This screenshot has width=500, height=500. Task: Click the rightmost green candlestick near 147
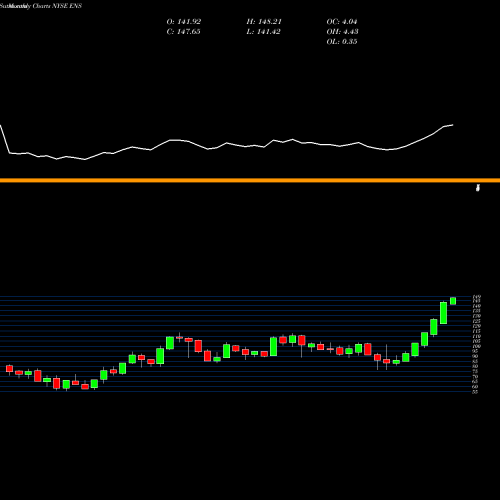coord(453,301)
